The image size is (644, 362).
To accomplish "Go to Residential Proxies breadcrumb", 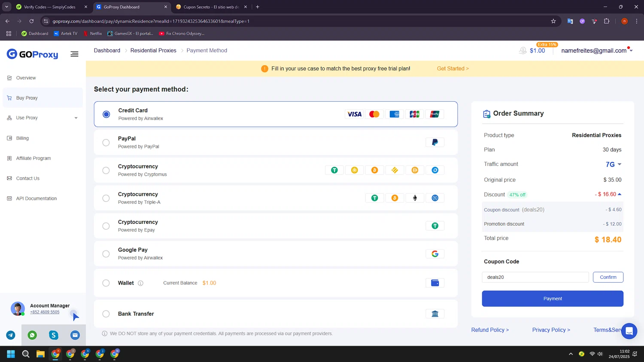I will tap(153, 51).
